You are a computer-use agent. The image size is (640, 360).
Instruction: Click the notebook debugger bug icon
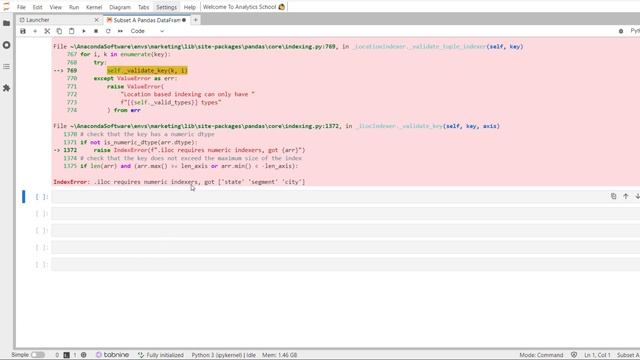pos(621,31)
